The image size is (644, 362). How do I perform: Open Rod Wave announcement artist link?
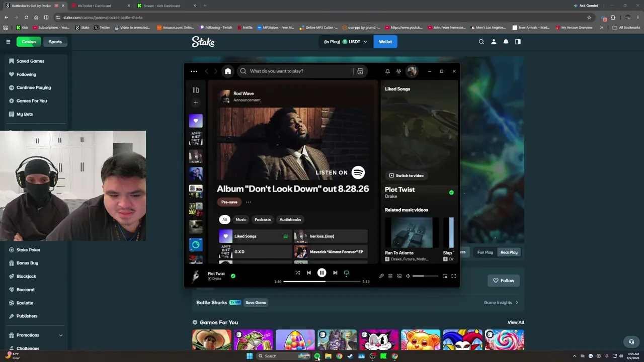click(x=244, y=94)
